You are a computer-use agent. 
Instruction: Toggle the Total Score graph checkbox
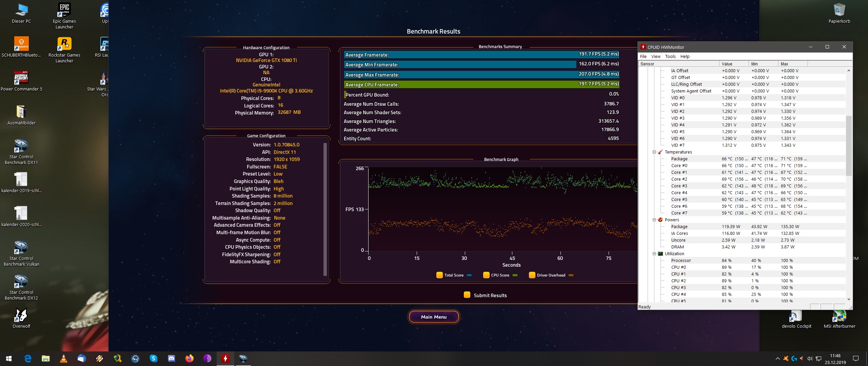[x=439, y=275]
